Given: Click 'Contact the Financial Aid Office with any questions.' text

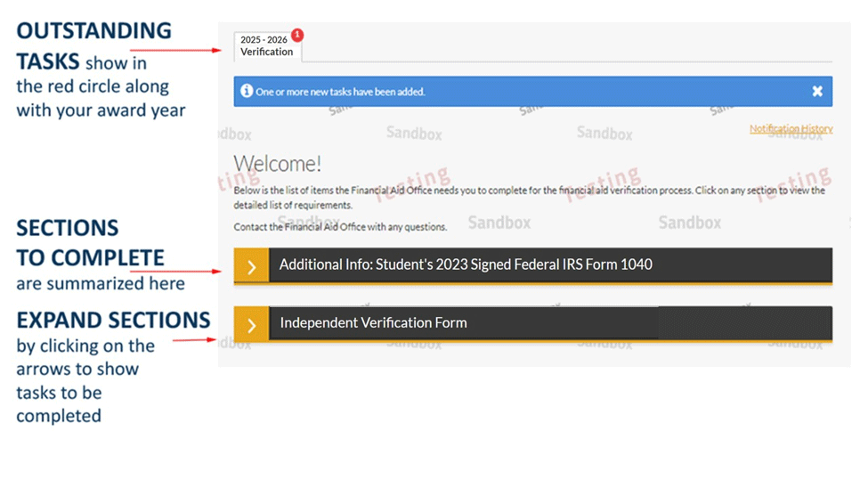Looking at the screenshot, I should pyautogui.click(x=340, y=226).
